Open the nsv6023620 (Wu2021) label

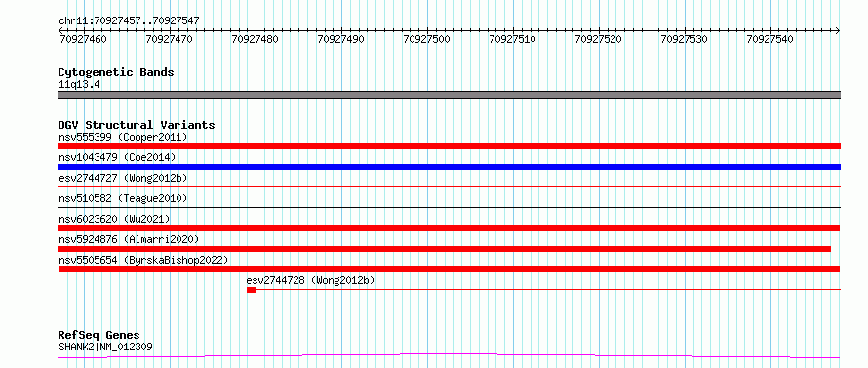click(114, 219)
